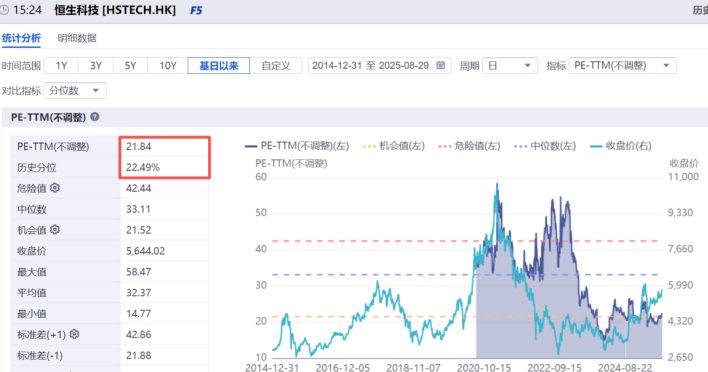
Task: Open the 指标 PE-TTM(不调整) dropdown
Action: pyautogui.click(x=623, y=65)
